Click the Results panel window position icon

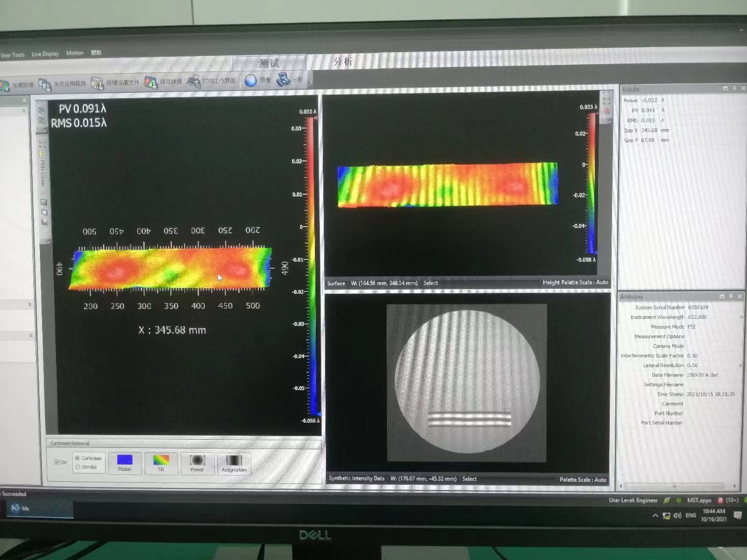(x=725, y=88)
